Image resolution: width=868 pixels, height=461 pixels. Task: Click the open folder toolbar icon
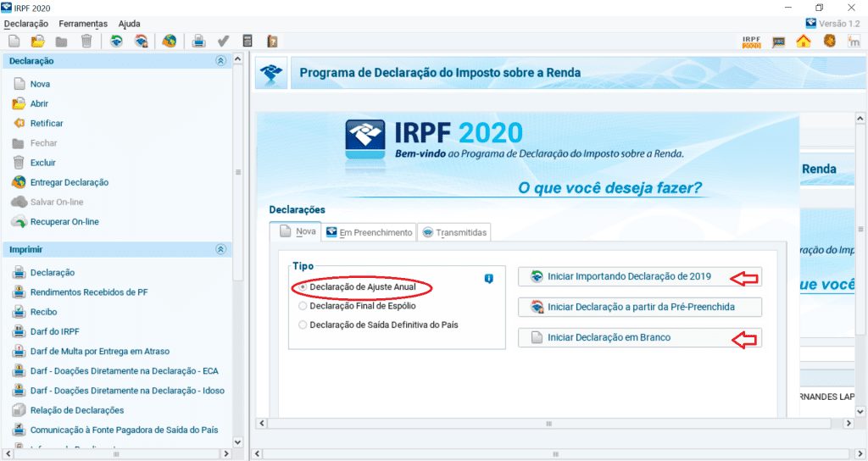point(37,41)
